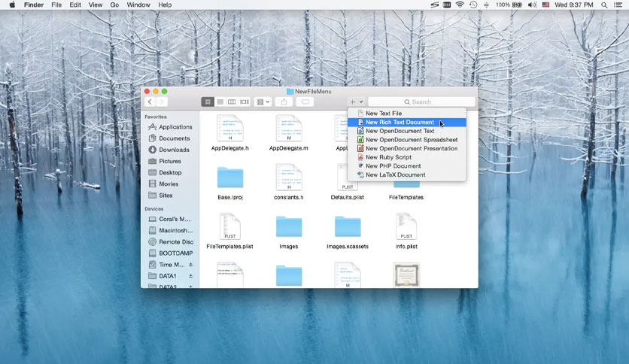Select New Text File from the menu
The width and height of the screenshot is (629, 364).
(x=407, y=114)
